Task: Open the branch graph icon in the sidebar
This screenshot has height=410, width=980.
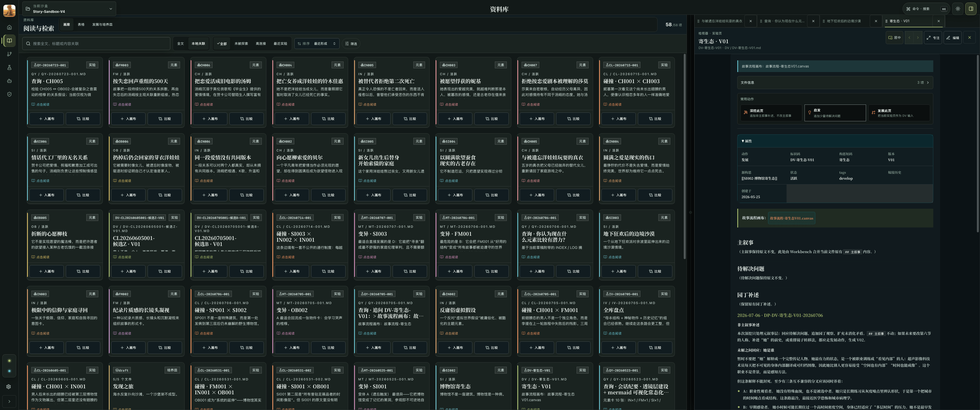Action: click(x=9, y=54)
